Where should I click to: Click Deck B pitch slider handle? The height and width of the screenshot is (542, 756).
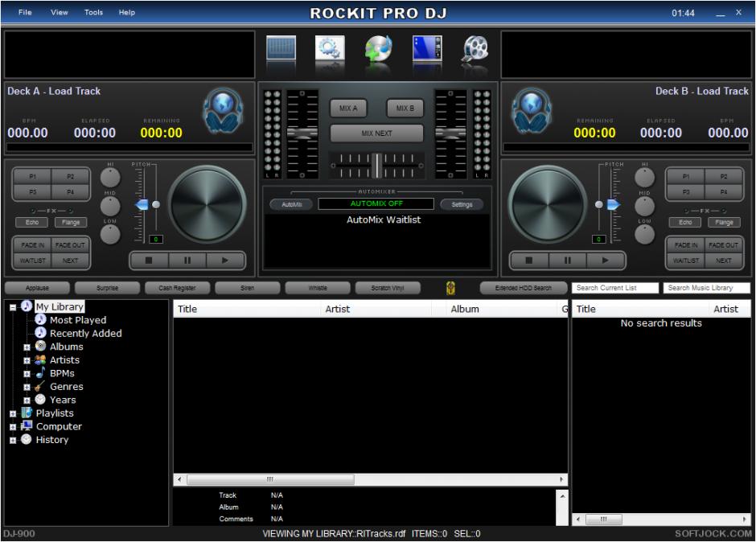pyautogui.click(x=614, y=204)
